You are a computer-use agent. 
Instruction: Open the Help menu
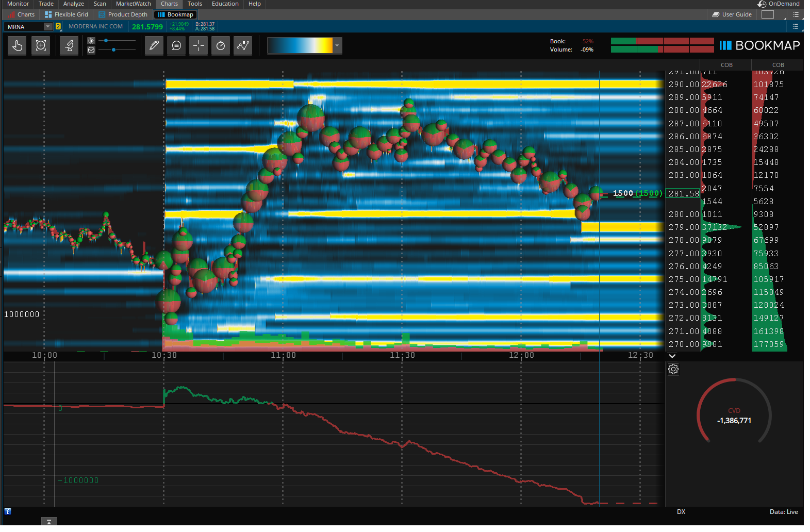[255, 4]
